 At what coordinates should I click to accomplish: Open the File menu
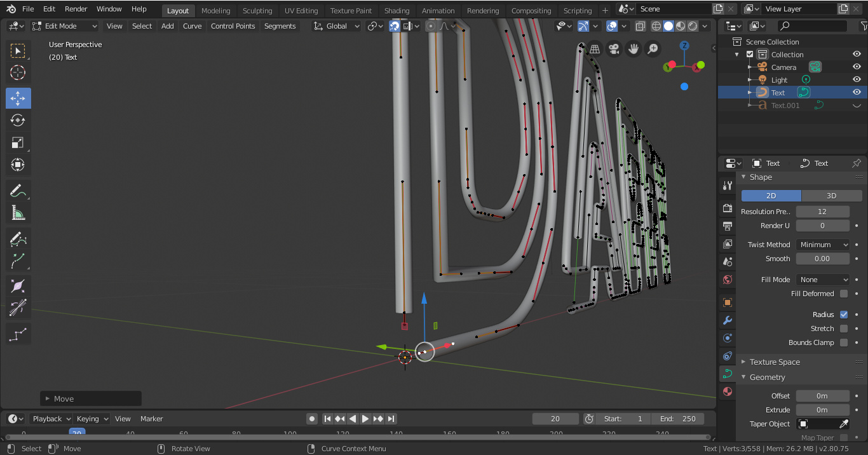point(28,9)
